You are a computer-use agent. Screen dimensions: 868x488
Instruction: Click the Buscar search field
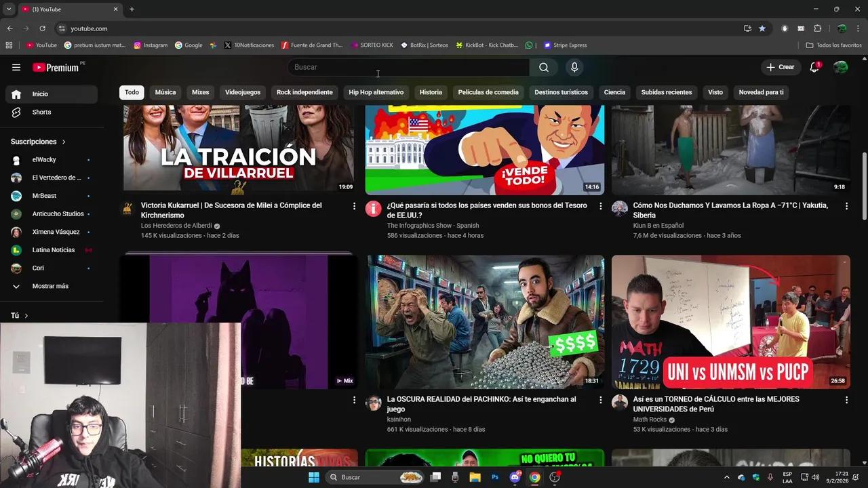[408, 67]
